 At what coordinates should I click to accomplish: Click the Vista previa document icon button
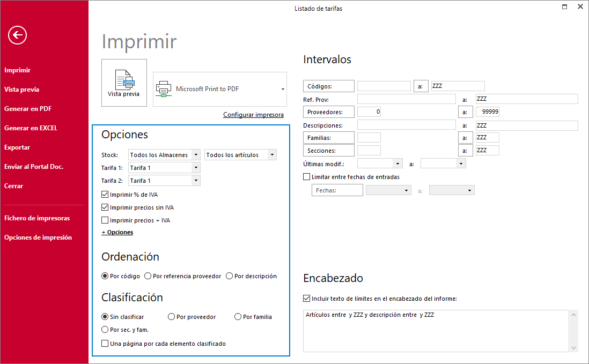pos(124,83)
